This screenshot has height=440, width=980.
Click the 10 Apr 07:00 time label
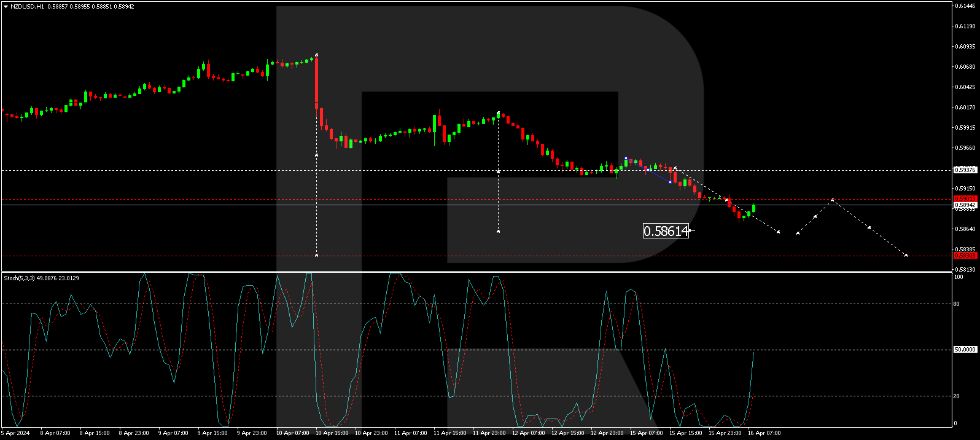pyautogui.click(x=292, y=433)
